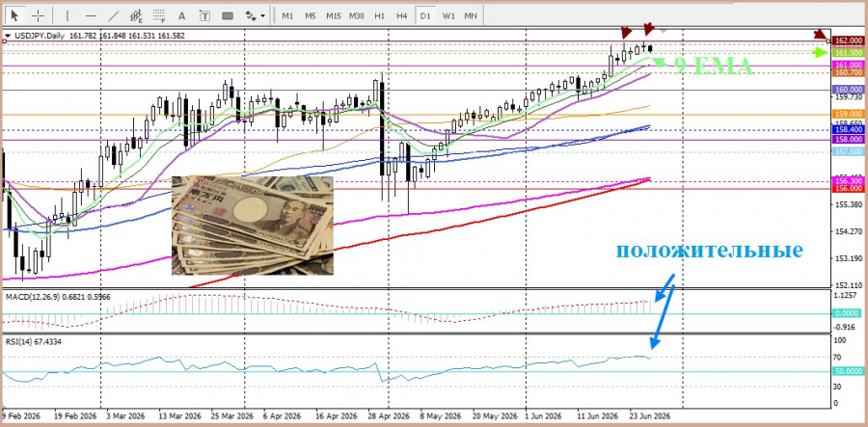
Task: Click the 161.500 price level label
Action: click(848, 53)
